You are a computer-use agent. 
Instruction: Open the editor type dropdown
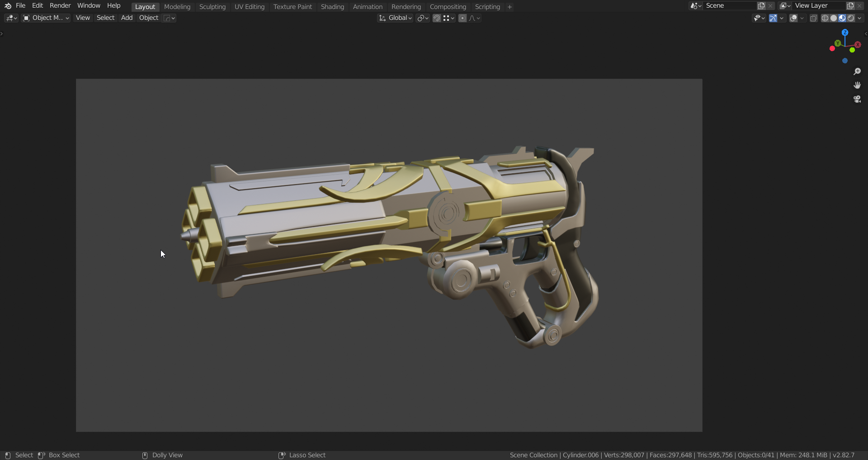tap(11, 18)
